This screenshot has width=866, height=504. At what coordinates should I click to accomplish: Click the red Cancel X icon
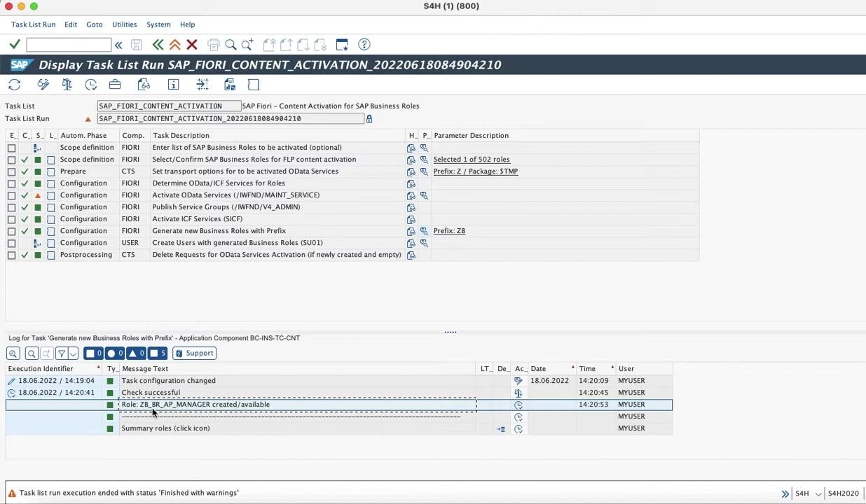(x=191, y=45)
